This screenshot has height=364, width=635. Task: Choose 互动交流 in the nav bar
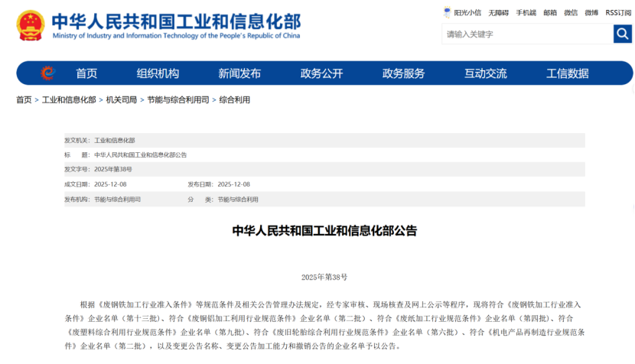[486, 73]
